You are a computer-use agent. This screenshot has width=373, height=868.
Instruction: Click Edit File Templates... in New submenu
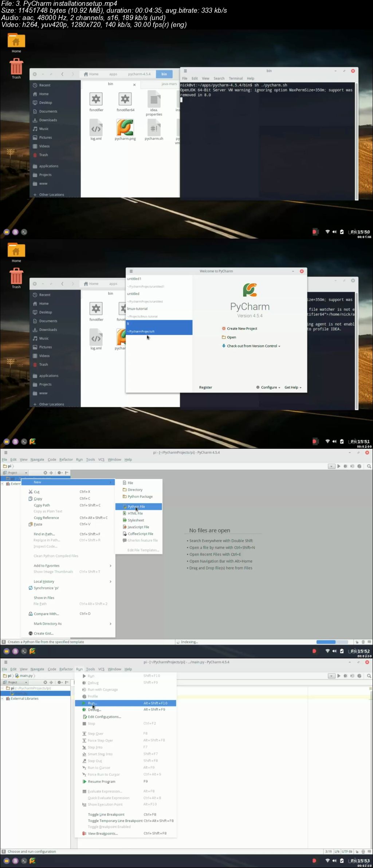(139, 550)
